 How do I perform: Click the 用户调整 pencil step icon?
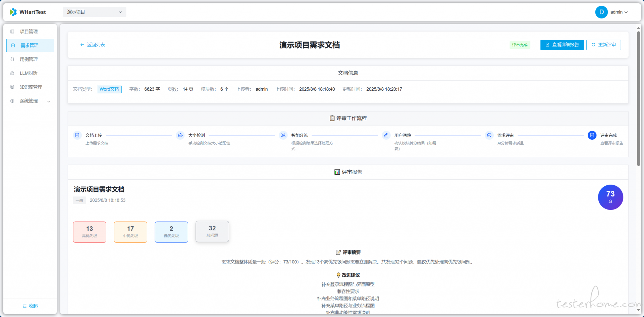click(x=386, y=135)
